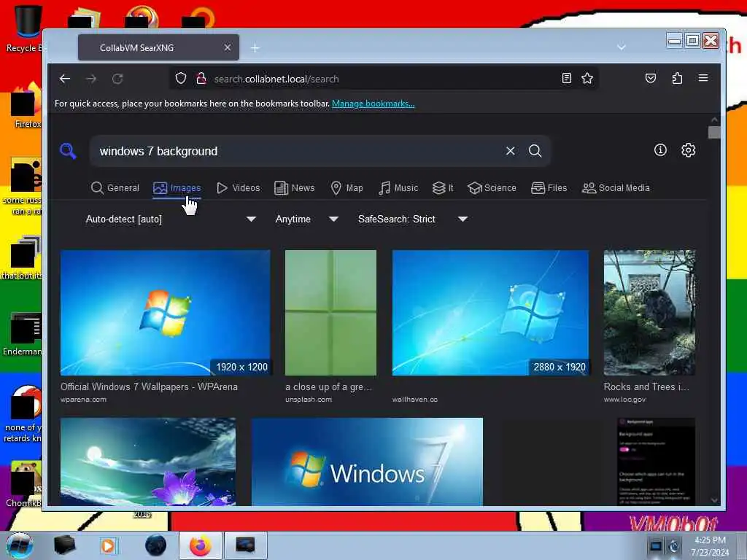Switch to the News category tab
The height and width of the screenshot is (560, 747).
pyautogui.click(x=295, y=187)
